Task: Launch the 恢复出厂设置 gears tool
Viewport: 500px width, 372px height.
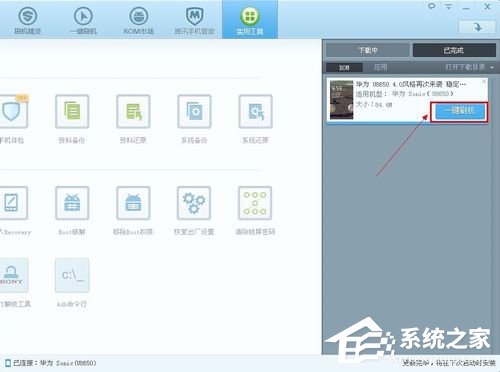Action: 194,203
